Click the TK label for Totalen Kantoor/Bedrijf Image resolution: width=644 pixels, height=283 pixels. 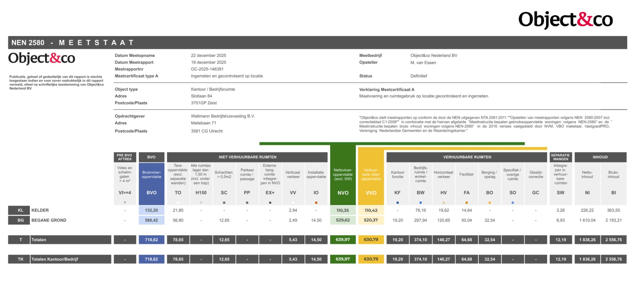[20, 259]
